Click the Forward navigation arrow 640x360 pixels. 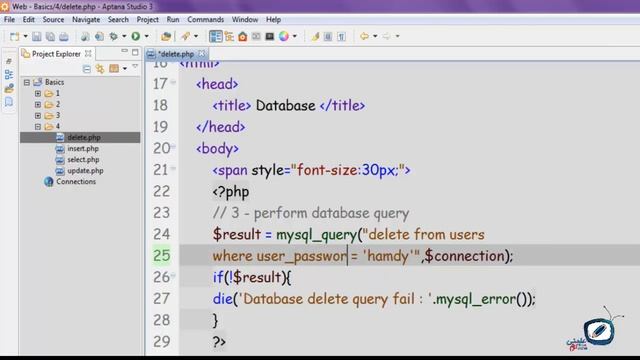click(x=386, y=36)
